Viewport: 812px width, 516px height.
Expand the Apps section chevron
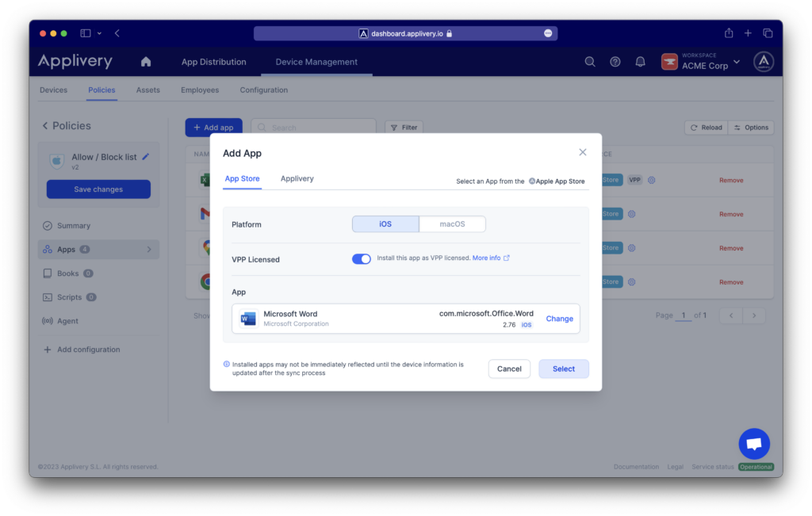pos(149,250)
